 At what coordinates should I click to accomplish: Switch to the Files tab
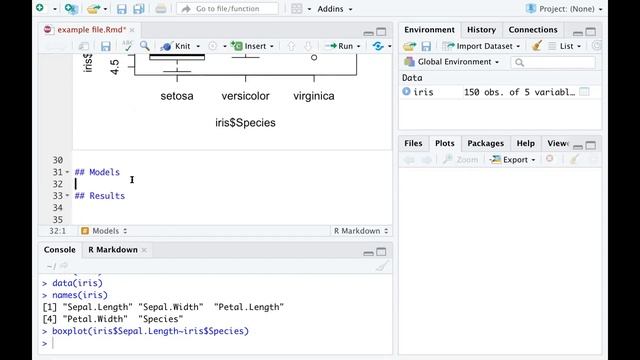point(413,143)
